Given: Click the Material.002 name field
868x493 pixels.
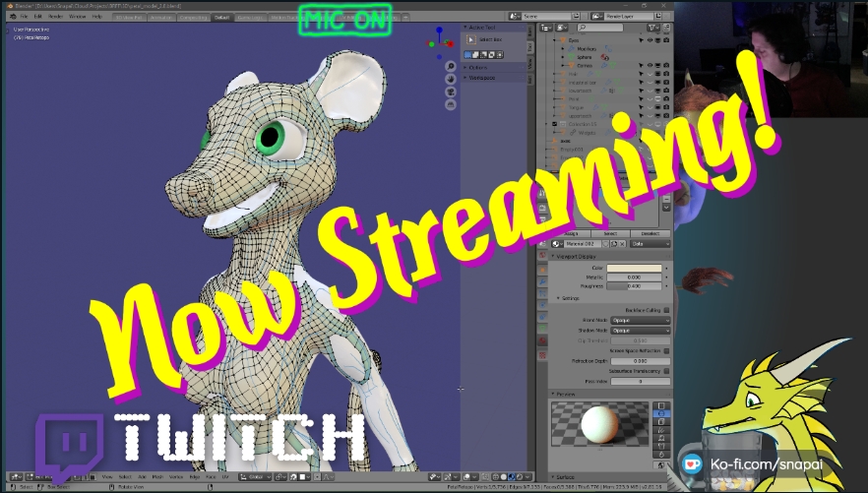Looking at the screenshot, I should 582,244.
